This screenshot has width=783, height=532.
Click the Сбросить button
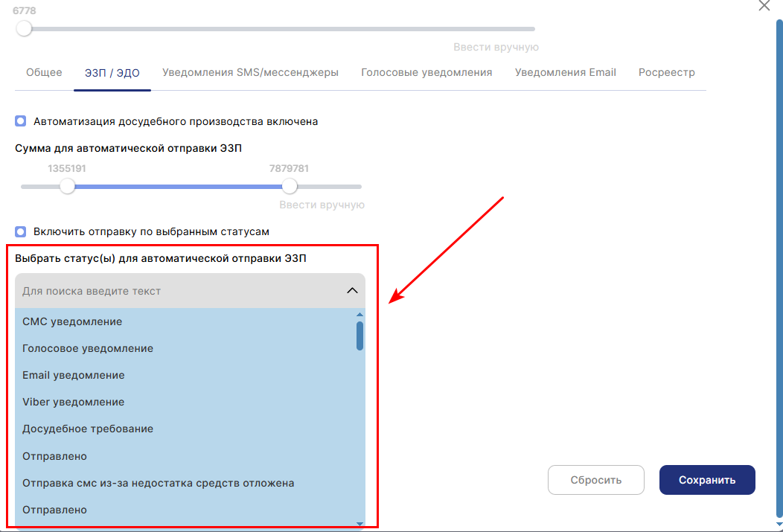[595, 480]
